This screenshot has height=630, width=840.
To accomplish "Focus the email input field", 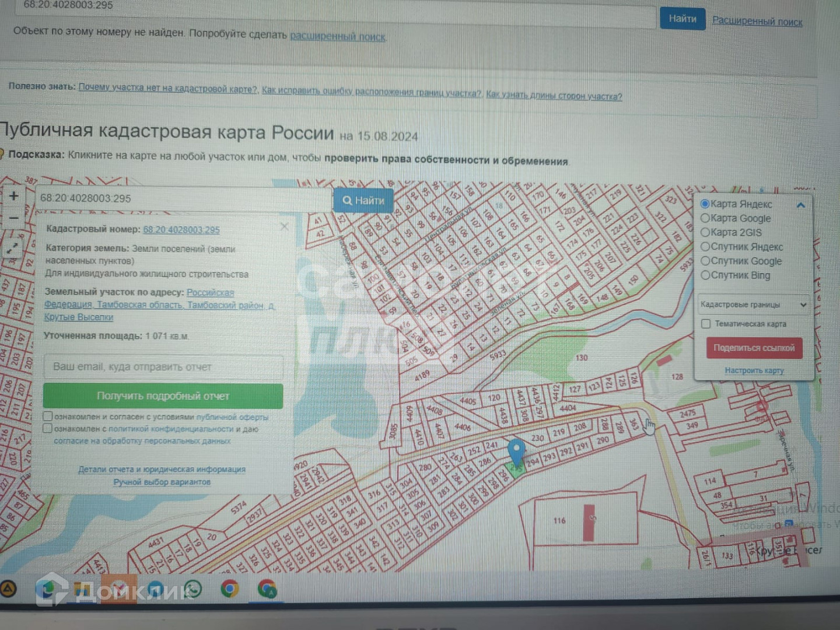I will [x=163, y=367].
